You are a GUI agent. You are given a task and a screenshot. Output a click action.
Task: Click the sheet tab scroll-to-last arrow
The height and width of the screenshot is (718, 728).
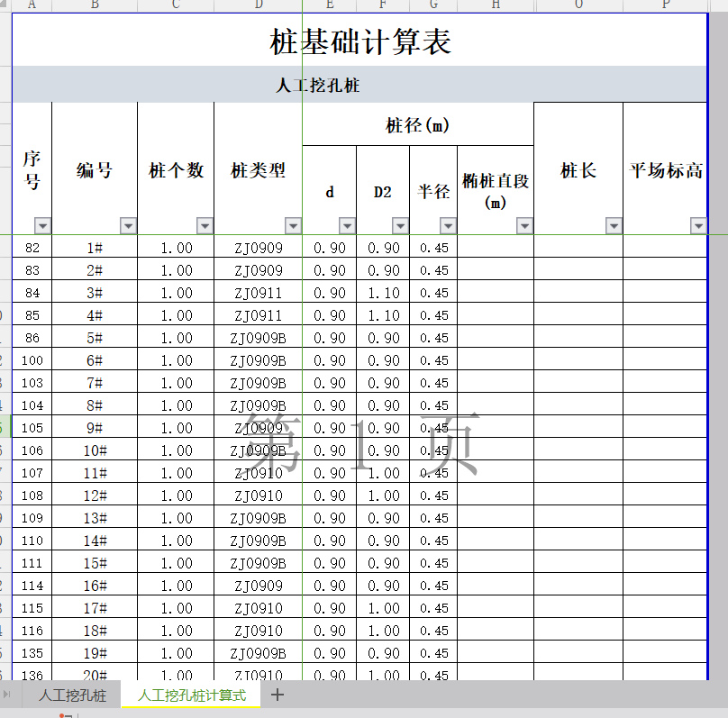(8, 695)
